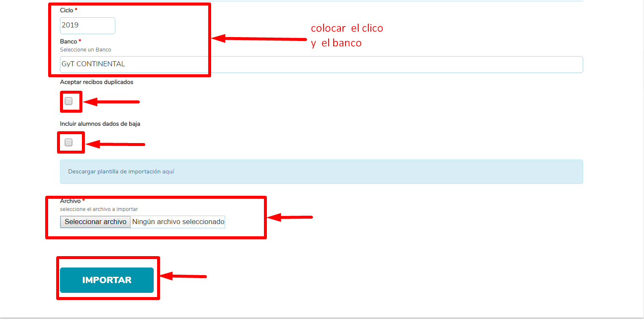The height and width of the screenshot is (319, 644).
Task: Click the red arrow next to Aceptar recibos checkbox
Action: click(111, 102)
